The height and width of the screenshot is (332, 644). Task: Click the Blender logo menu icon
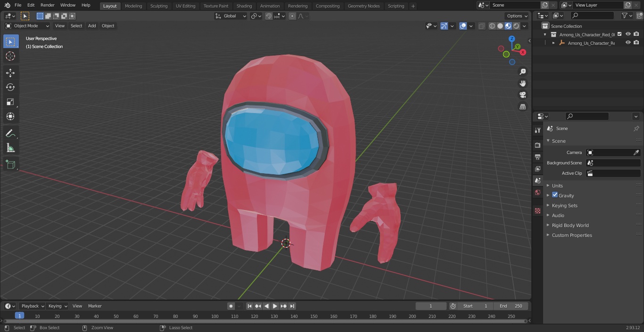pyautogui.click(x=7, y=5)
